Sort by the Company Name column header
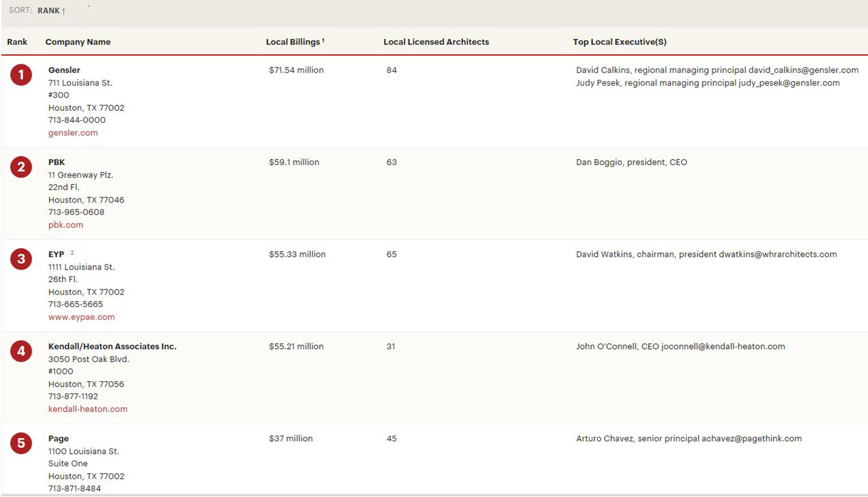 (x=78, y=42)
